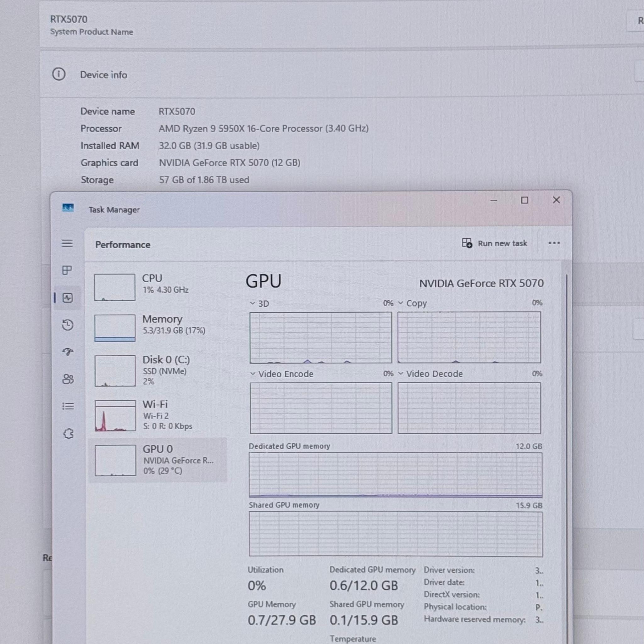Select the Memory performance entry
This screenshot has width=644, height=644.
[x=158, y=328]
